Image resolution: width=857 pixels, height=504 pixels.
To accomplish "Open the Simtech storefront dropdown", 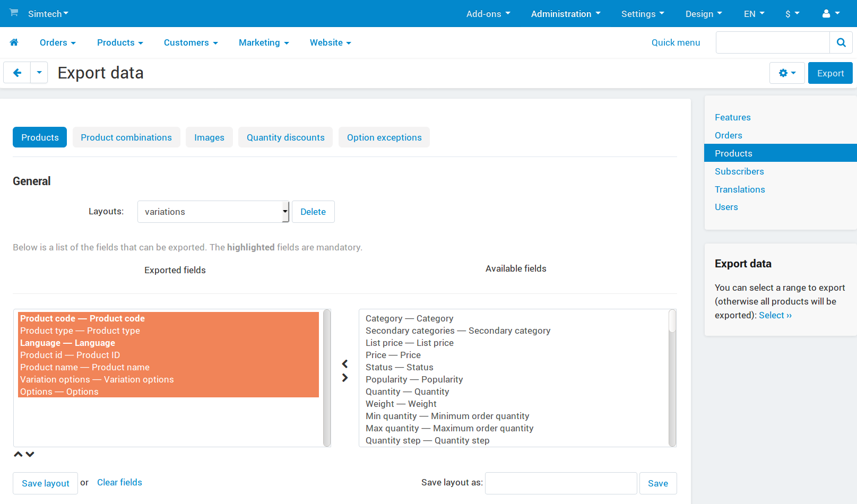I will coord(48,14).
